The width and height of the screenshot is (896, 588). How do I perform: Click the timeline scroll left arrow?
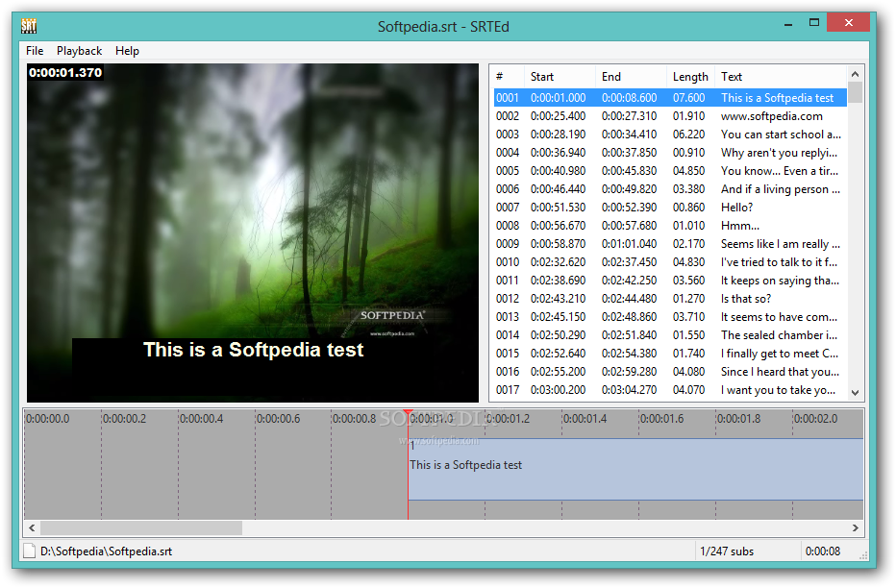(32, 528)
